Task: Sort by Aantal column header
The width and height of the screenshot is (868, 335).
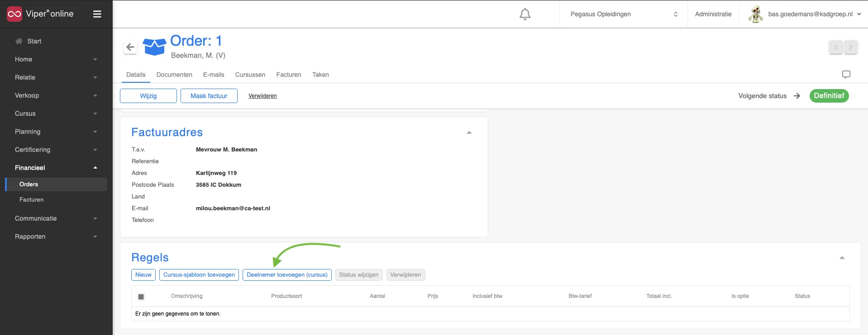Action: (377, 296)
